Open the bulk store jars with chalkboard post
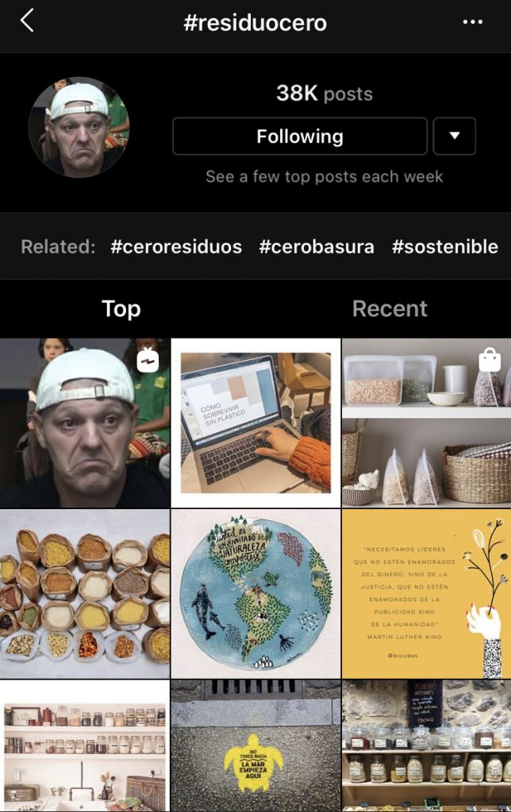 click(427, 745)
